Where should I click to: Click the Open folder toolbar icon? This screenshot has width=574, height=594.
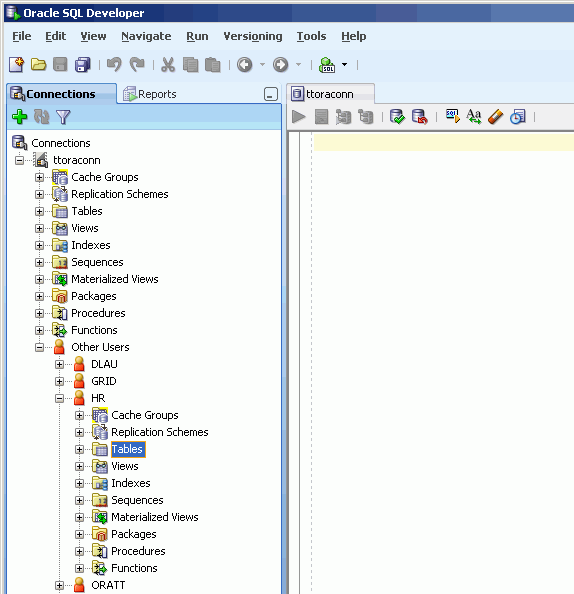tap(38, 65)
